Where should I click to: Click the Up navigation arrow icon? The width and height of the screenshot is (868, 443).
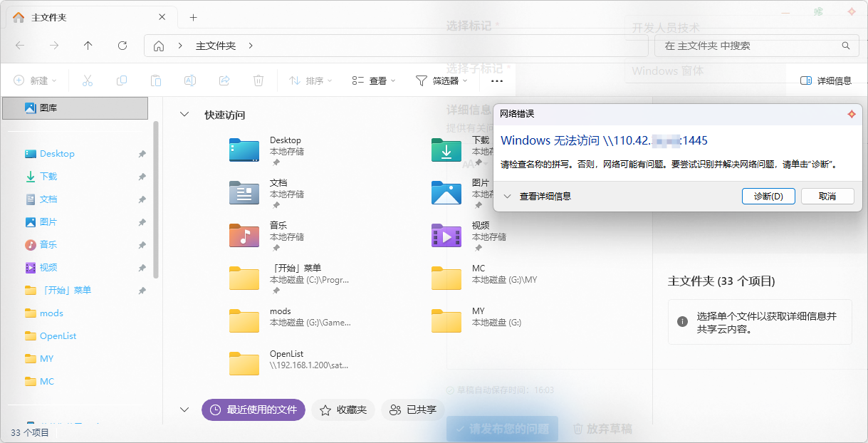[88, 45]
